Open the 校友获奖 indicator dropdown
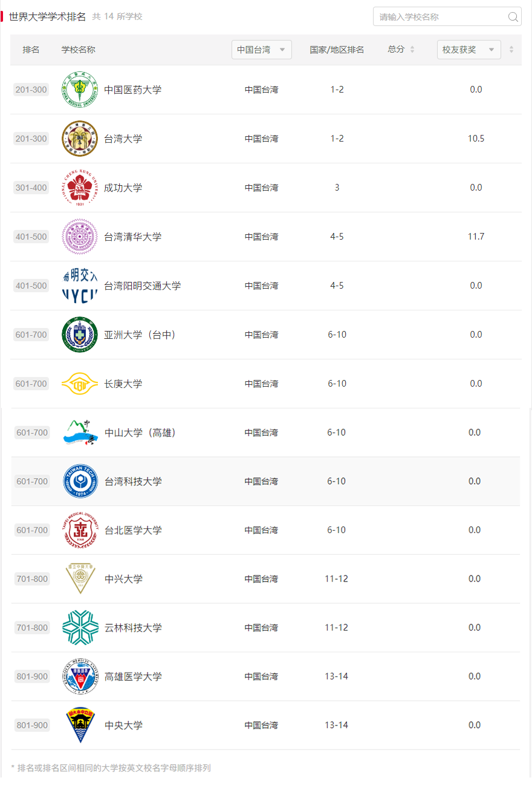This screenshot has width=532, height=786. (x=469, y=50)
